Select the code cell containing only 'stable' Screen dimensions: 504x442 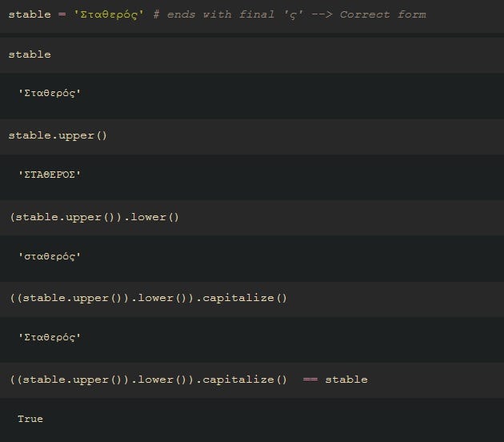pyautogui.click(x=252, y=55)
